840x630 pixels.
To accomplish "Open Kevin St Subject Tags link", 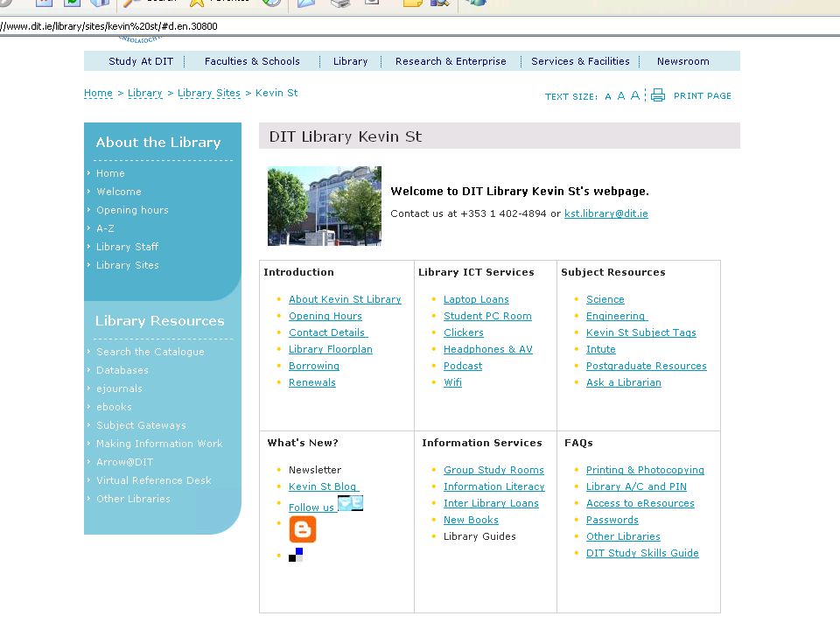I will click(641, 332).
